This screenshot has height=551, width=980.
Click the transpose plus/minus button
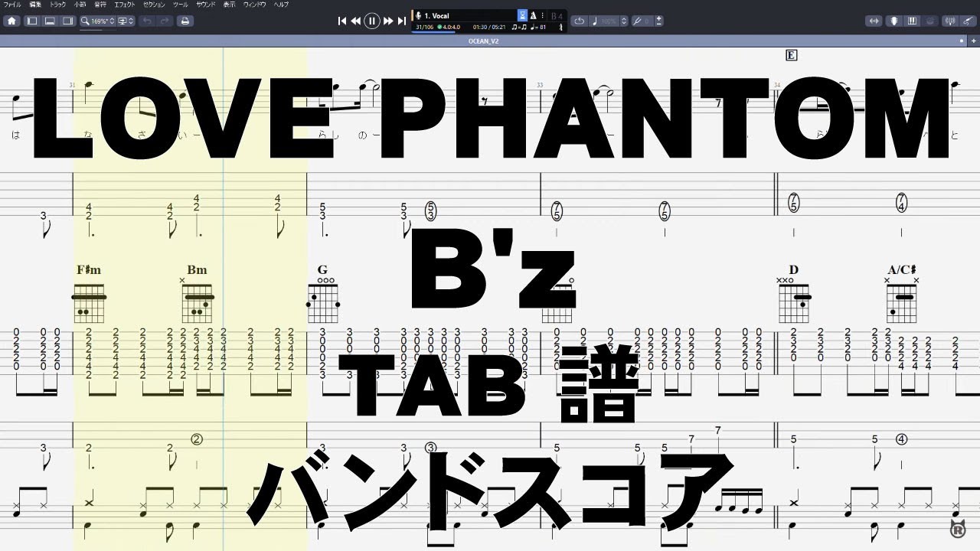[x=659, y=21]
